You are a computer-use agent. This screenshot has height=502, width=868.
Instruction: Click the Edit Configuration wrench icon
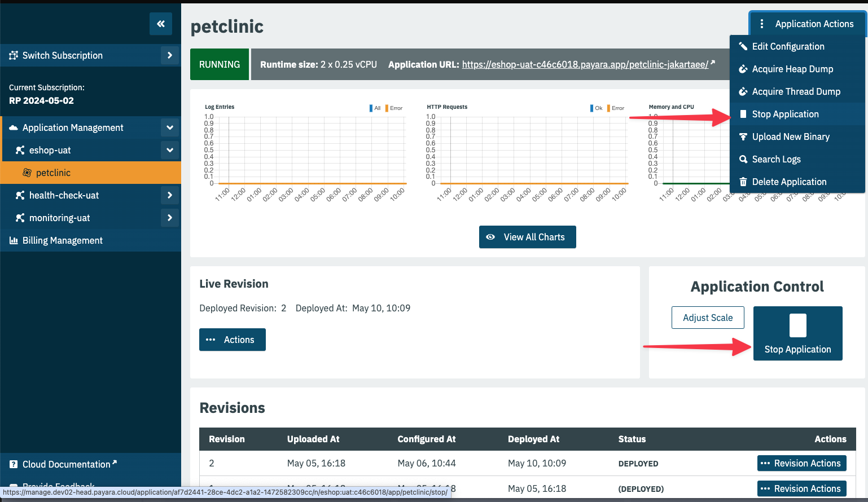pyautogui.click(x=743, y=46)
